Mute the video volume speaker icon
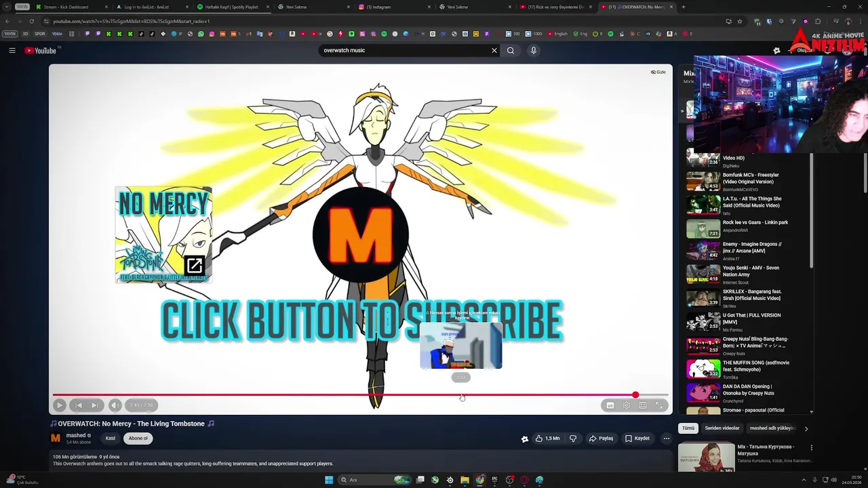 [x=115, y=405]
